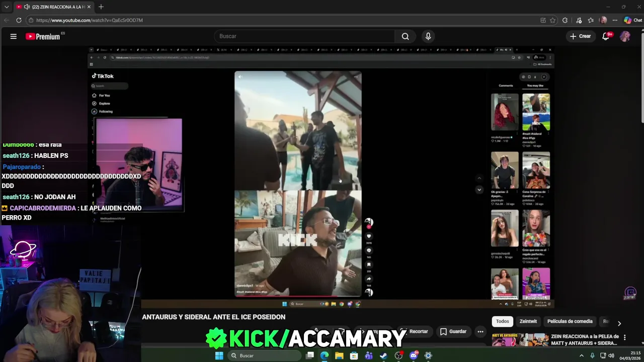Add page to favorites star

point(552,20)
